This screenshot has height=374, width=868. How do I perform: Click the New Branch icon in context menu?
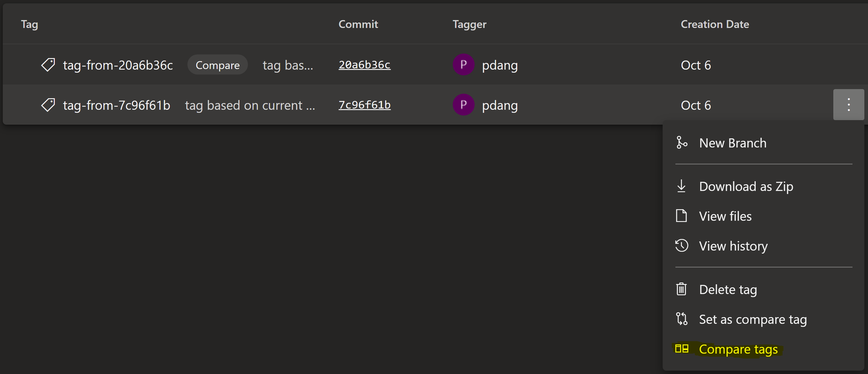coord(682,142)
